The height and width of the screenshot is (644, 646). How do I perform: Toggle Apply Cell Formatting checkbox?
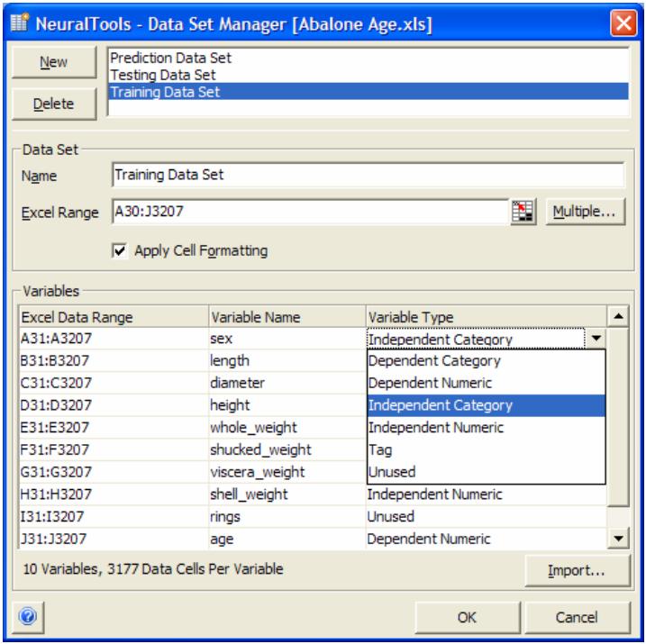point(120,250)
